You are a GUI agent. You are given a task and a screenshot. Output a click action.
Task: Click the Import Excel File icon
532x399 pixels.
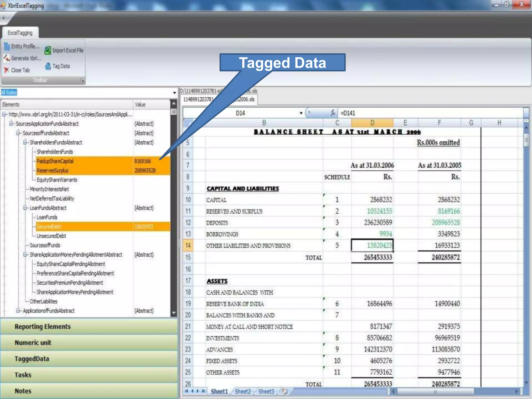tap(48, 50)
